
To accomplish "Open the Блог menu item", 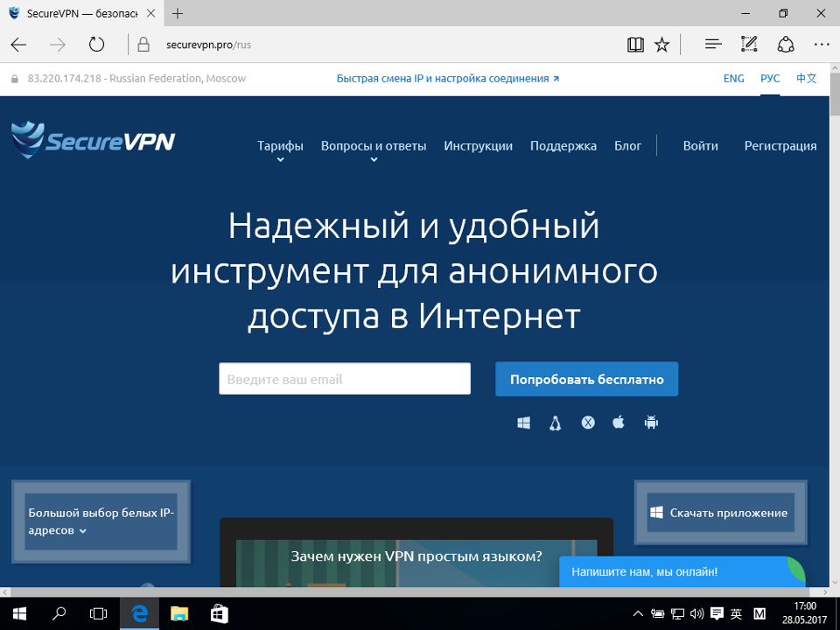I will tap(627, 146).
